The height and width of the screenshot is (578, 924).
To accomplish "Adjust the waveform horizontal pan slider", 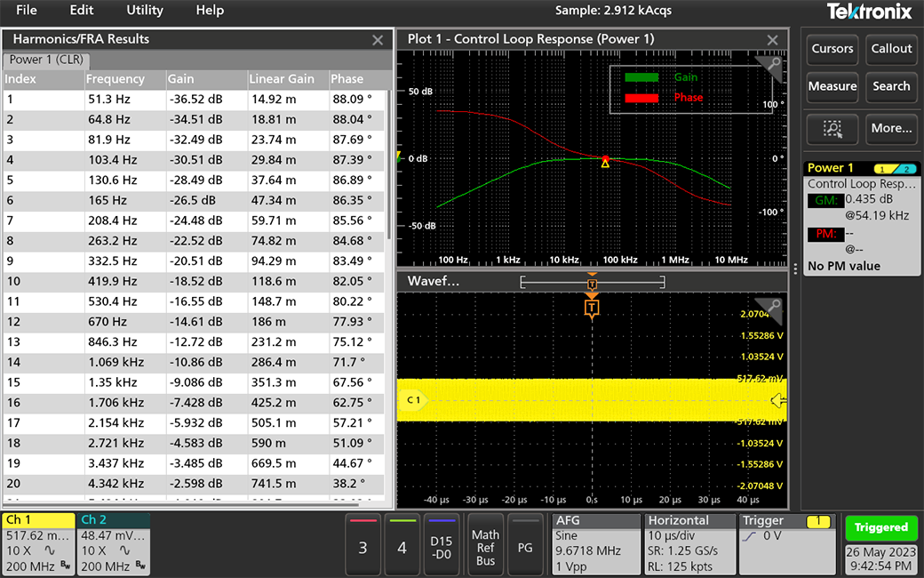I will [593, 281].
